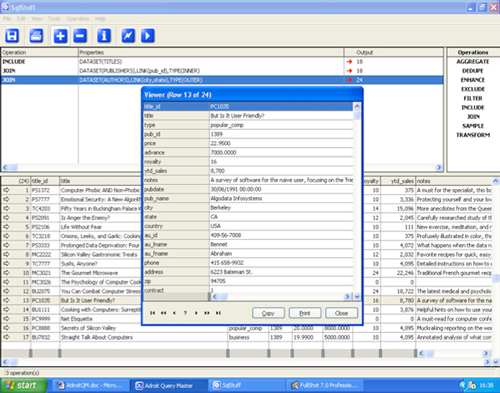The image size is (500, 393).
Task: Click the Copy button in Viewer
Action: (x=268, y=313)
